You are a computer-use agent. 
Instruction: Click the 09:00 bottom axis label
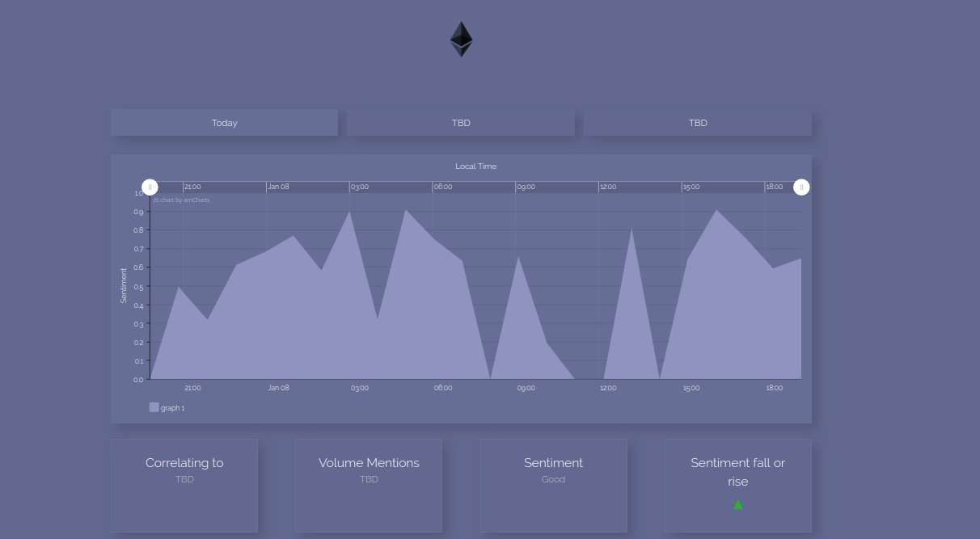coord(526,388)
